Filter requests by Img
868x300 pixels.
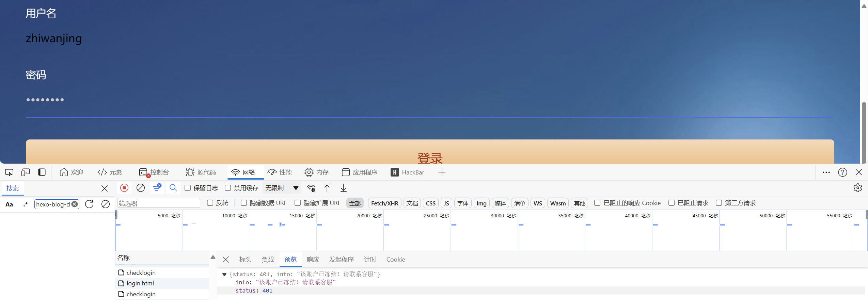click(481, 203)
